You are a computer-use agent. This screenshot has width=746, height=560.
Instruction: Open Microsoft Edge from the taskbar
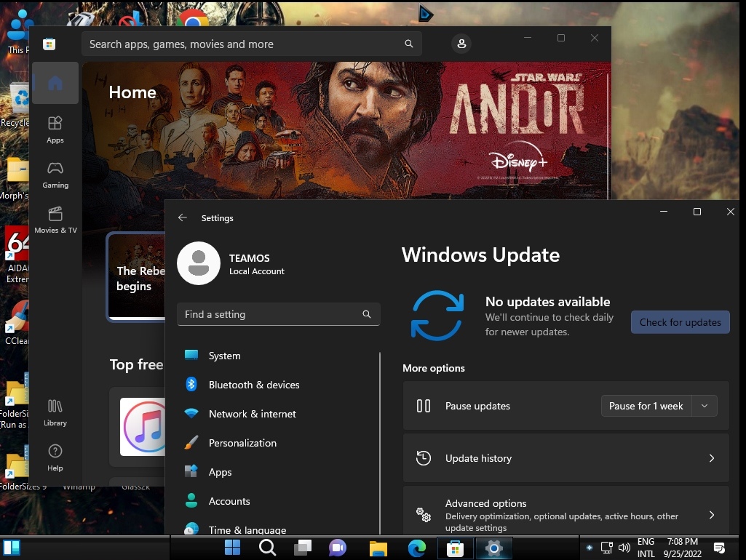click(x=416, y=548)
